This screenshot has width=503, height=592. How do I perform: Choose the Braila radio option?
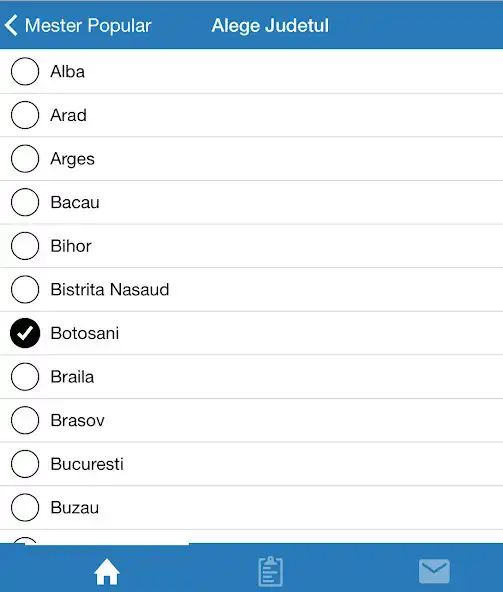click(x=25, y=377)
